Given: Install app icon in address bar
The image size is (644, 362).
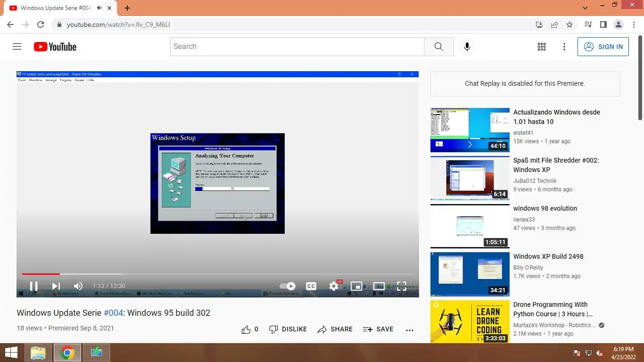Looking at the screenshot, I should (539, 25).
